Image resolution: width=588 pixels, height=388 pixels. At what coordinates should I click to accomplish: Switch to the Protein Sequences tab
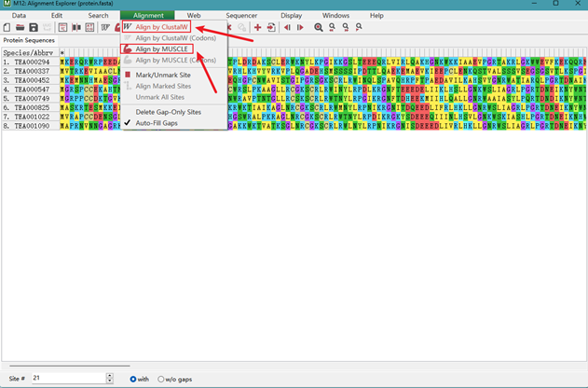tap(29, 40)
